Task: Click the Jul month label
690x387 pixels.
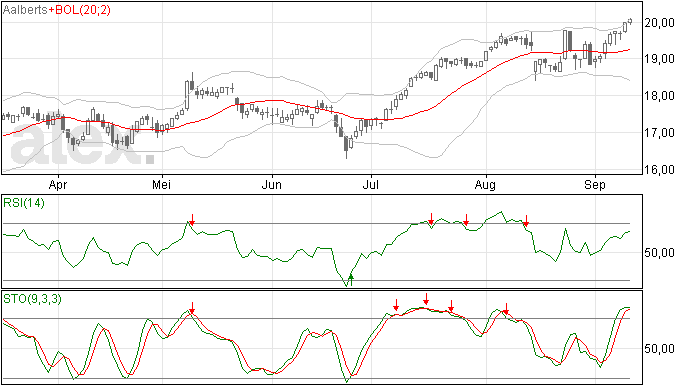Action: click(371, 184)
